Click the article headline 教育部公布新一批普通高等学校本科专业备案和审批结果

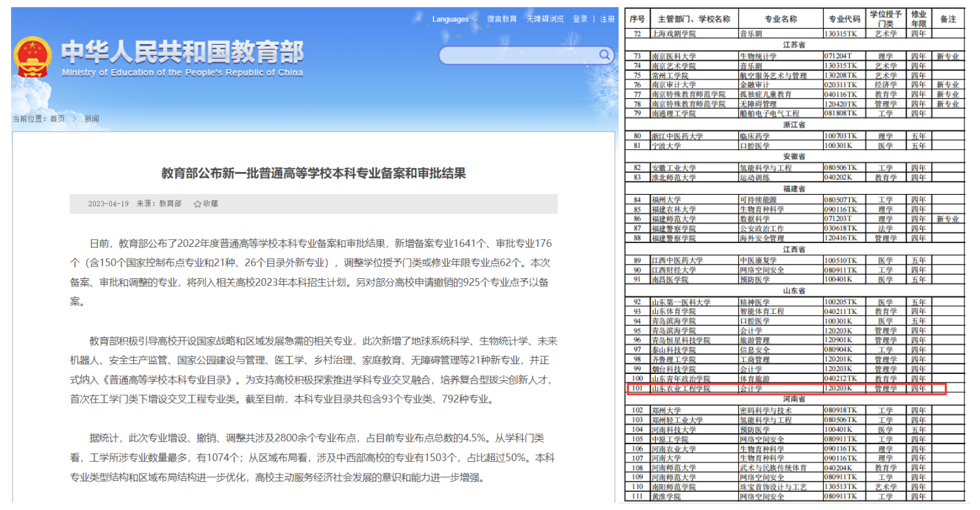[313, 173]
